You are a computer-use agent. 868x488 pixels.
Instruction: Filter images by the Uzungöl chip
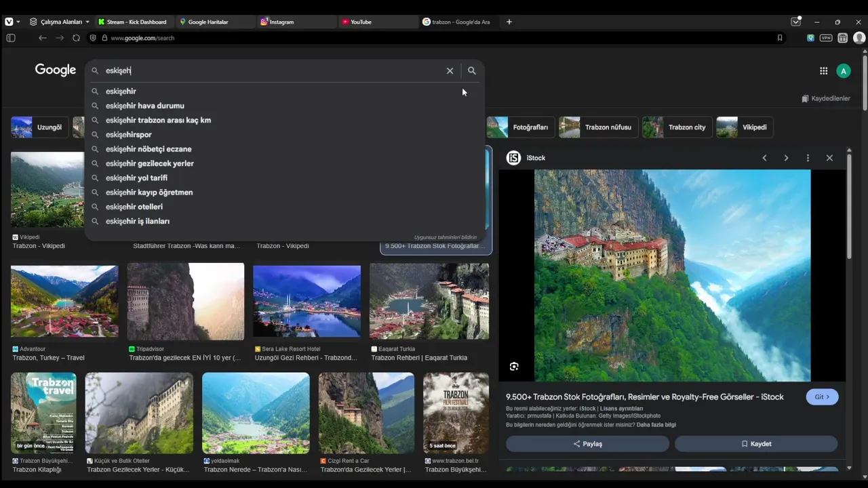point(39,127)
